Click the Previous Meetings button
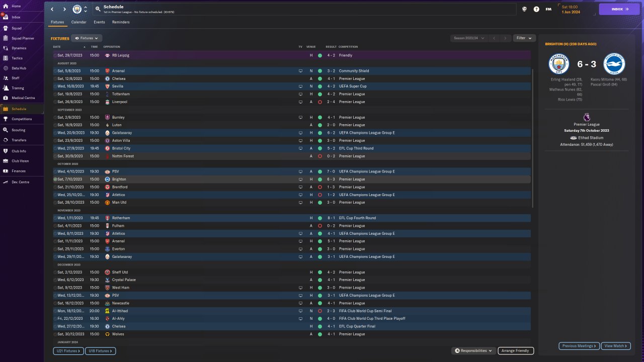The image size is (644, 362). pyautogui.click(x=579, y=346)
